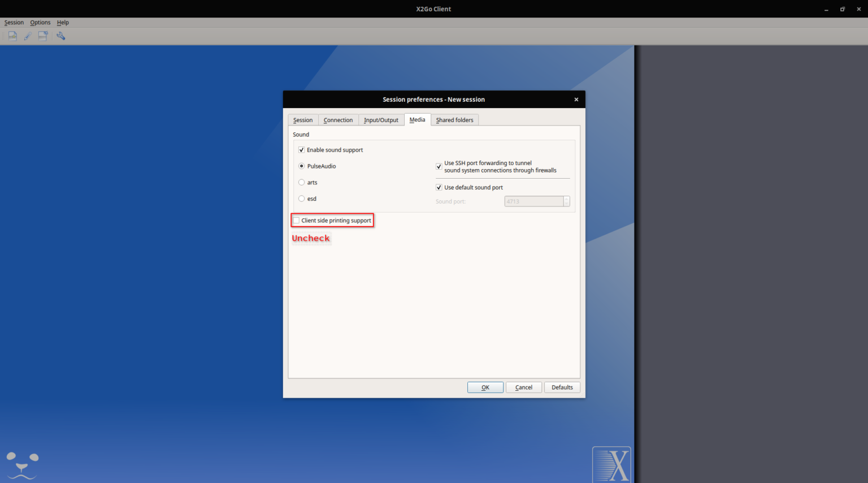The height and width of the screenshot is (483, 868).
Task: Restore the X2Go Client window size
Action: point(842,9)
